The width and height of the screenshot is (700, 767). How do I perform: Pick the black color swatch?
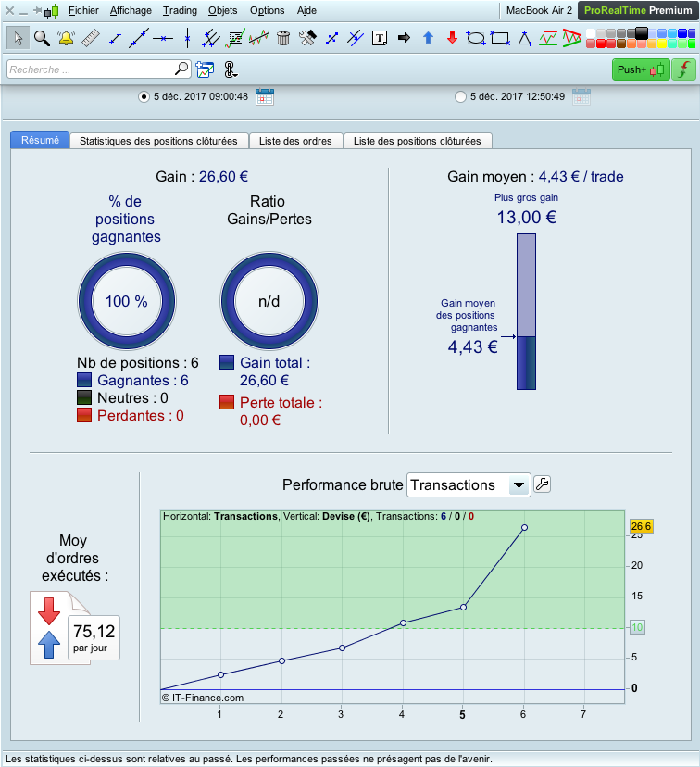click(x=642, y=32)
